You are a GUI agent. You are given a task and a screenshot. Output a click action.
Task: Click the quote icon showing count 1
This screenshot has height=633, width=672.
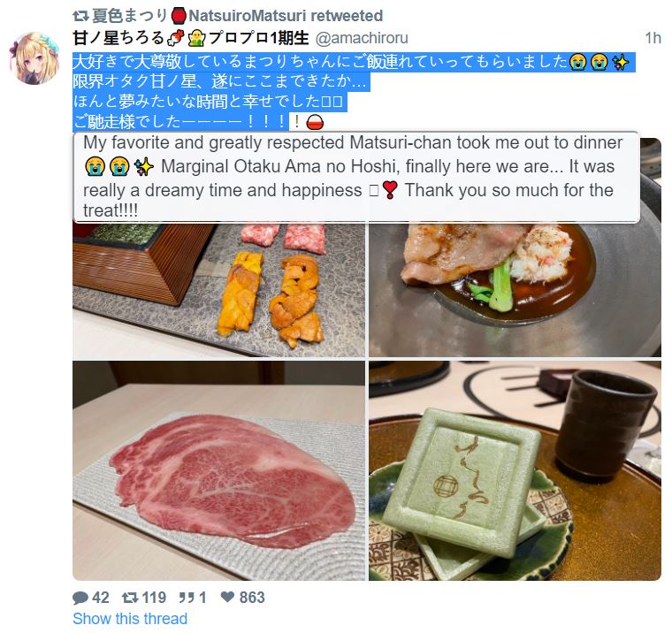pyautogui.click(x=187, y=598)
